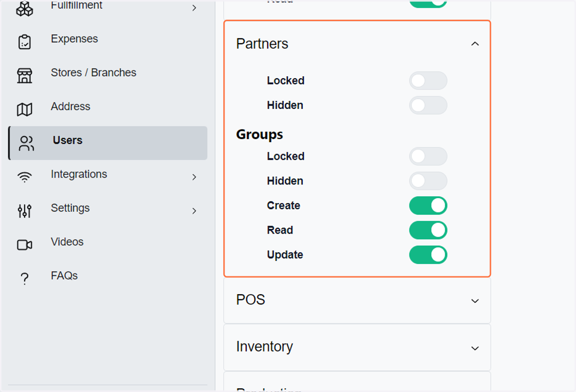The image size is (576, 392).
Task: Click the Address map icon
Action: [24, 110]
